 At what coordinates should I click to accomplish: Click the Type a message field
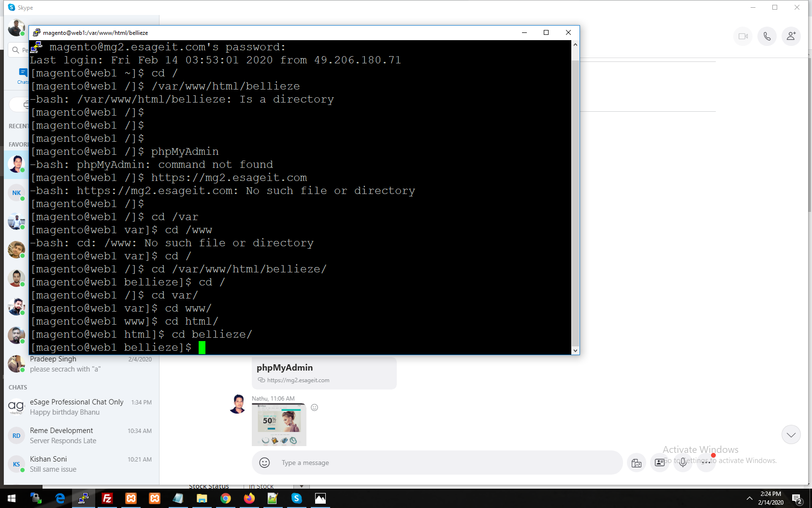click(x=435, y=463)
